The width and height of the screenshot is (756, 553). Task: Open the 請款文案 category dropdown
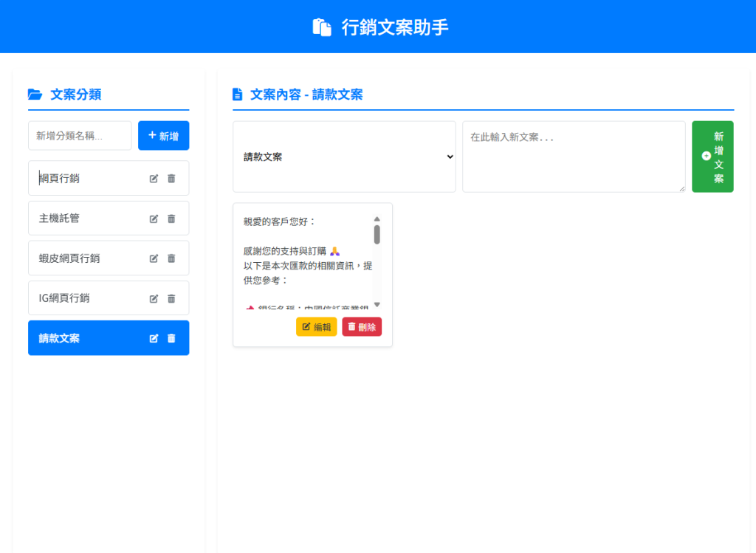(344, 157)
